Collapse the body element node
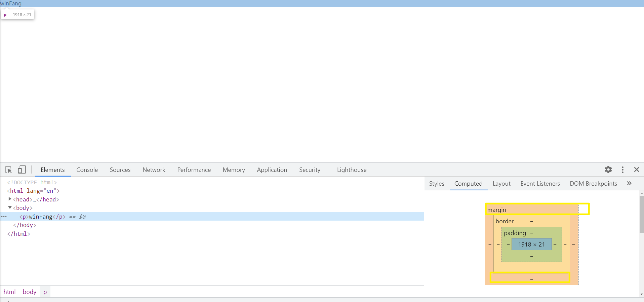Screen dimensions: 644x302 tap(10, 207)
